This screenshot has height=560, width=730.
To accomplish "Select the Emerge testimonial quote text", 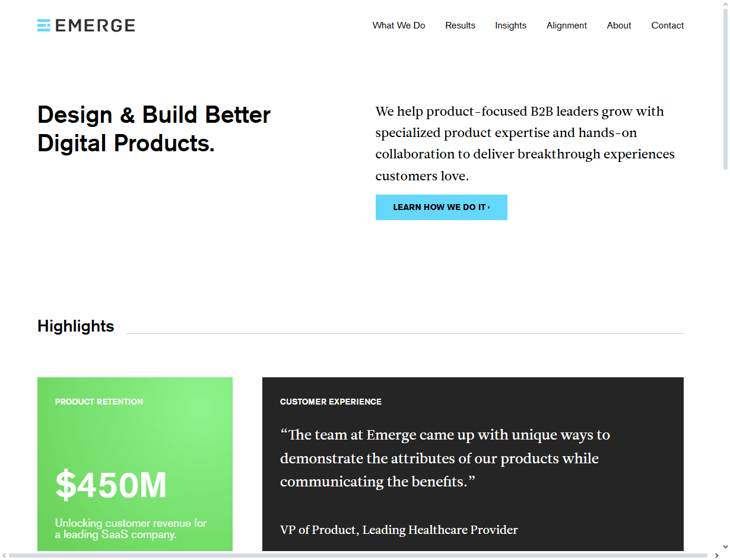I will [x=445, y=458].
